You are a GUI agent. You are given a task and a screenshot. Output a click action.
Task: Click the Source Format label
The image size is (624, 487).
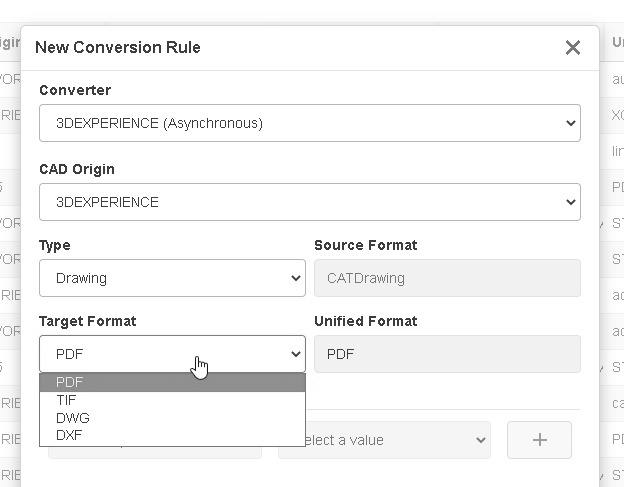[x=366, y=245]
